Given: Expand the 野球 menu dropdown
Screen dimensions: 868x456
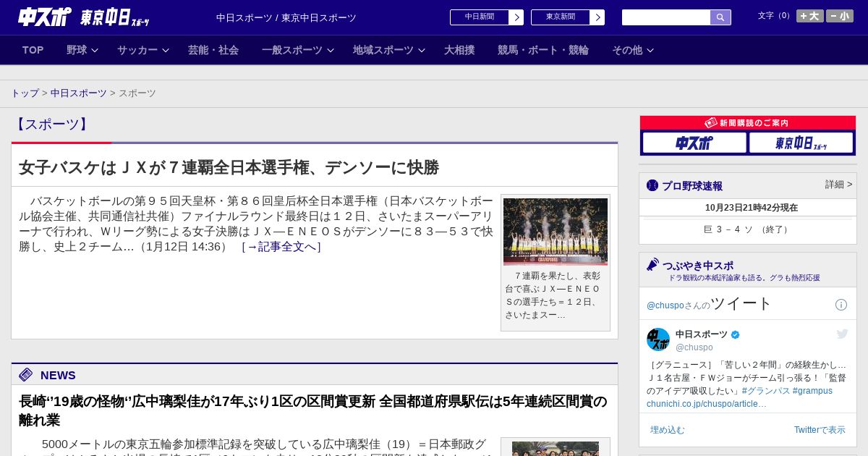Looking at the screenshot, I should (x=82, y=50).
